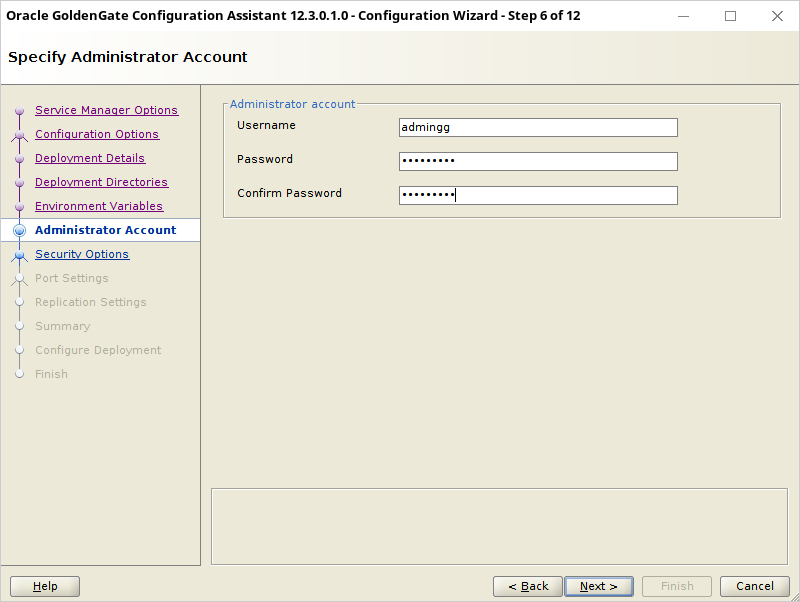This screenshot has width=800, height=602.
Task: Click the Username input field
Action: point(538,128)
